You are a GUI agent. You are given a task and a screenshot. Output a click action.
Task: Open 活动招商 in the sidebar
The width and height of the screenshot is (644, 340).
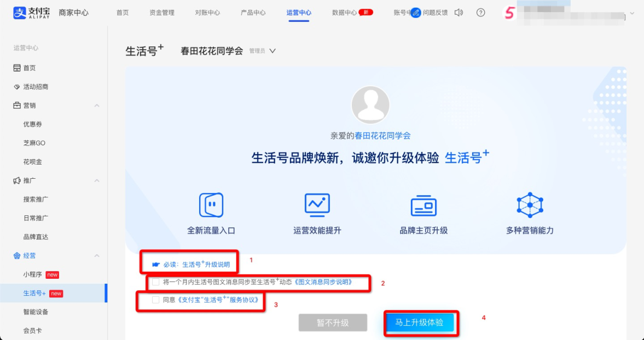(x=36, y=87)
